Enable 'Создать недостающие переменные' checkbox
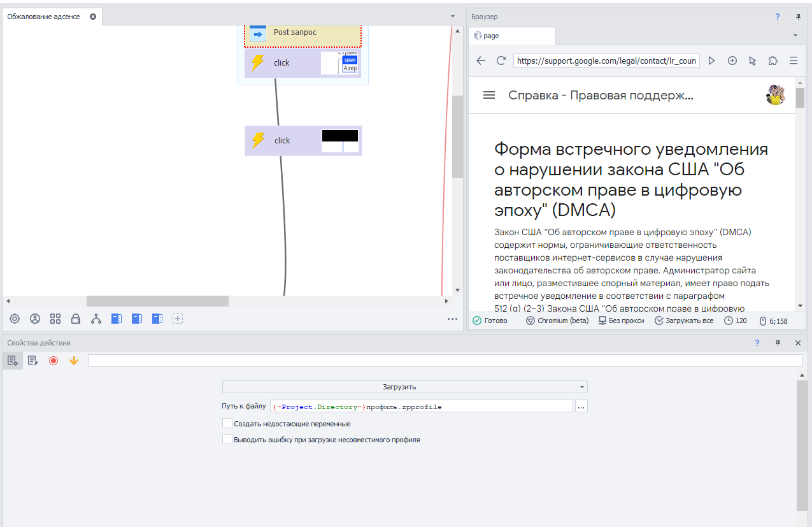The height and width of the screenshot is (527, 812). tap(227, 423)
